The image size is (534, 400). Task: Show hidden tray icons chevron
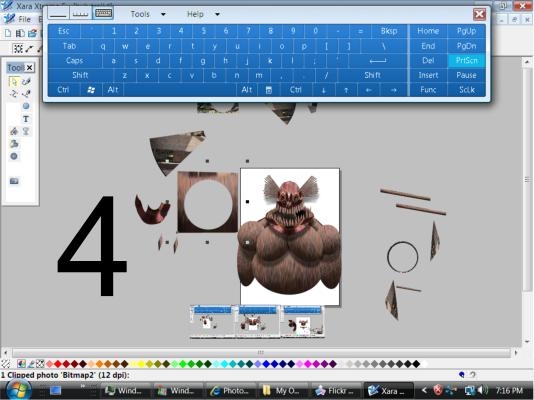coord(424,390)
